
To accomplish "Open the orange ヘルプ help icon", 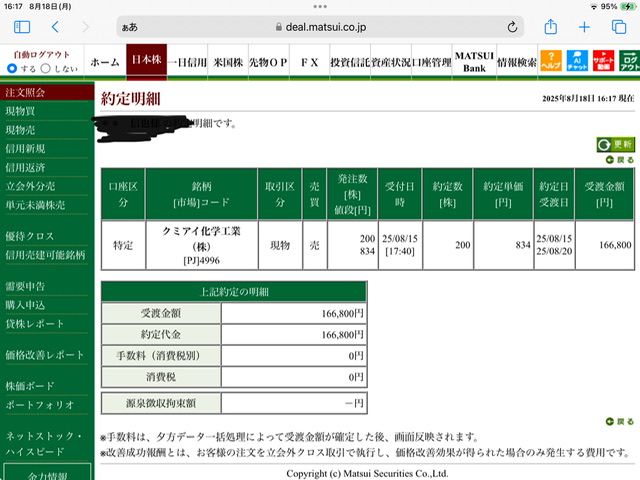I will [x=551, y=61].
